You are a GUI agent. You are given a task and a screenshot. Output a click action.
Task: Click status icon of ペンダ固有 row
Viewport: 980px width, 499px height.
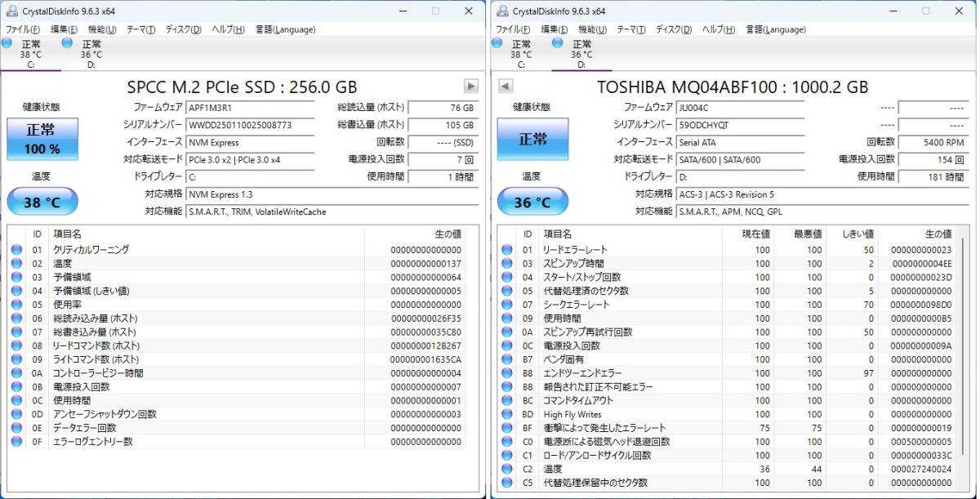[506, 359]
